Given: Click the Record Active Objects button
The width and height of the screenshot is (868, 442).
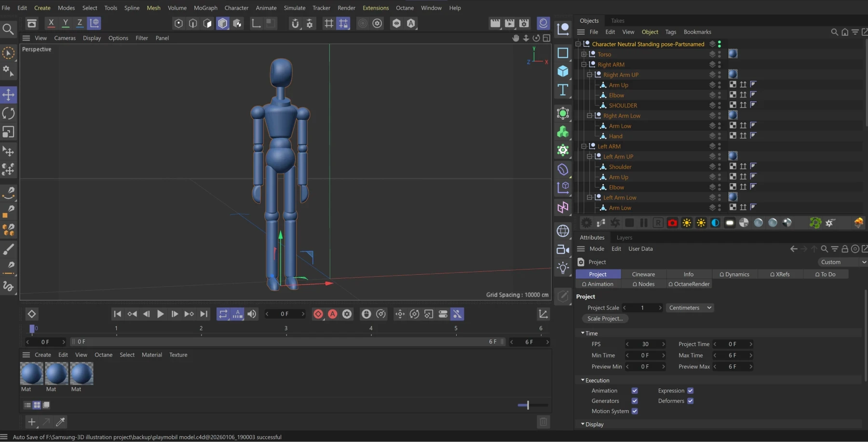Looking at the screenshot, I should coord(318,314).
